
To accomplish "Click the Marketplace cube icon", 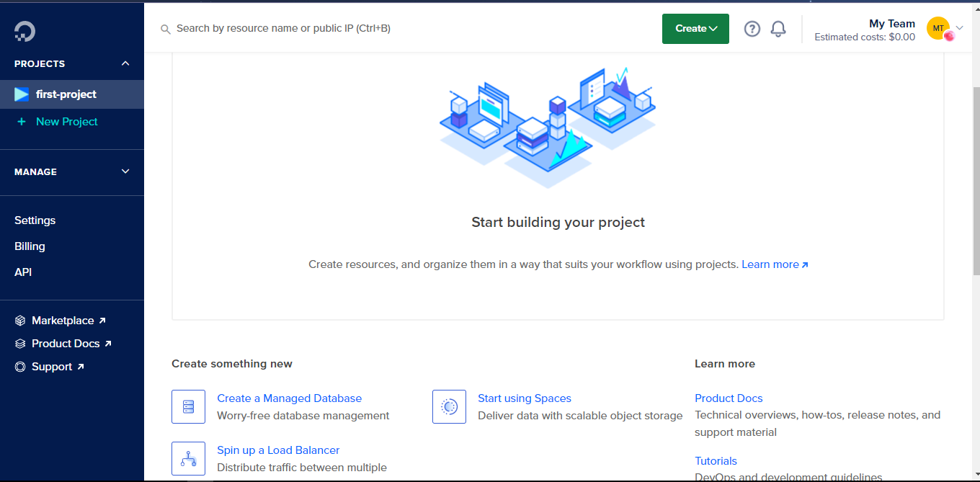I will 20,321.
